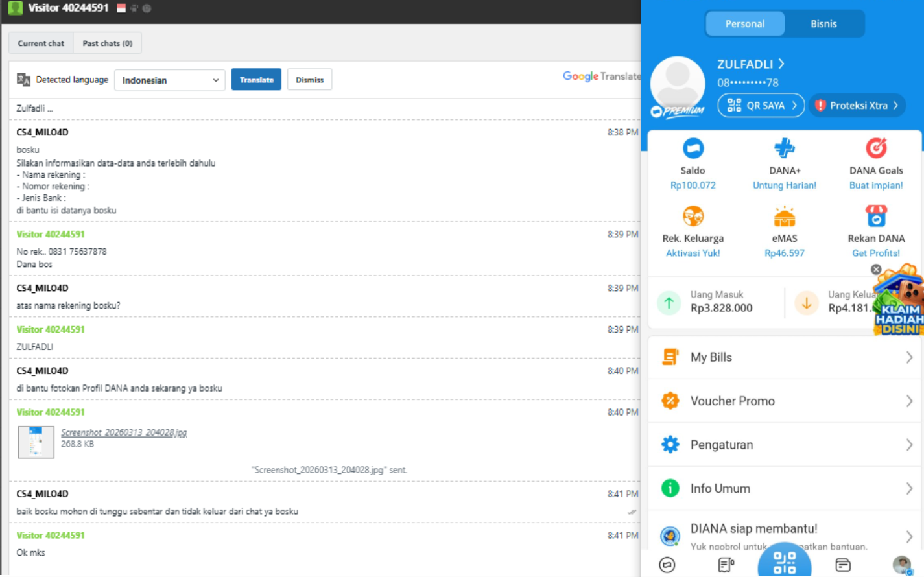
Task: Click the ZULFADLI profile picture
Action: tap(678, 84)
